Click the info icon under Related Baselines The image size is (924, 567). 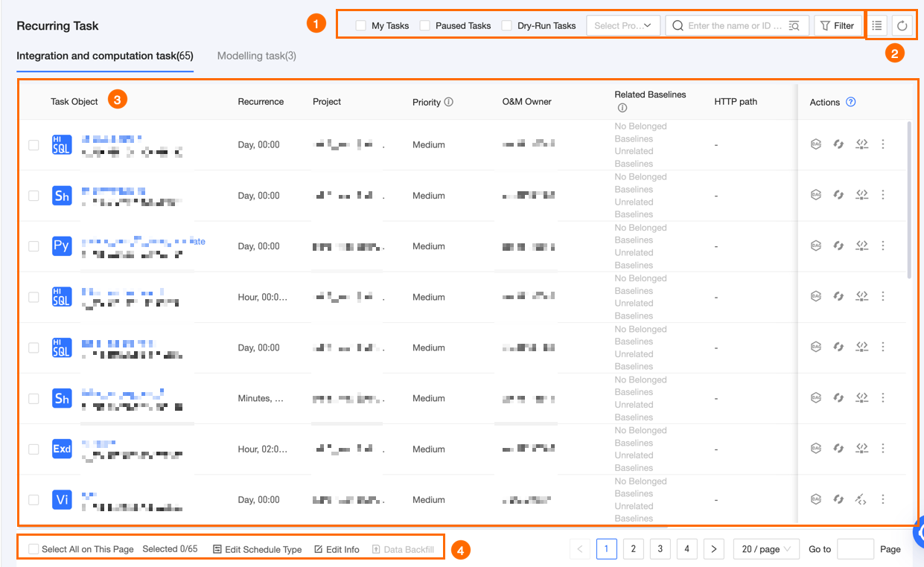(x=622, y=108)
